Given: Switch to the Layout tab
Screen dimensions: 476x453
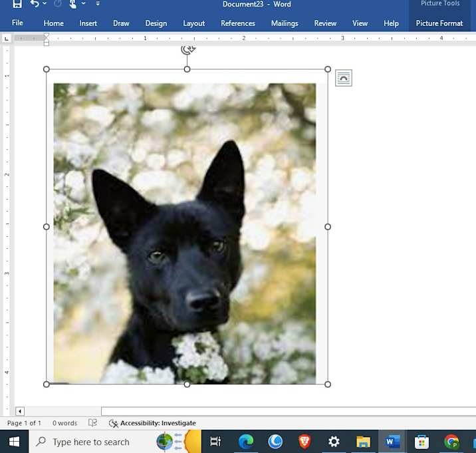Looking at the screenshot, I should (193, 23).
